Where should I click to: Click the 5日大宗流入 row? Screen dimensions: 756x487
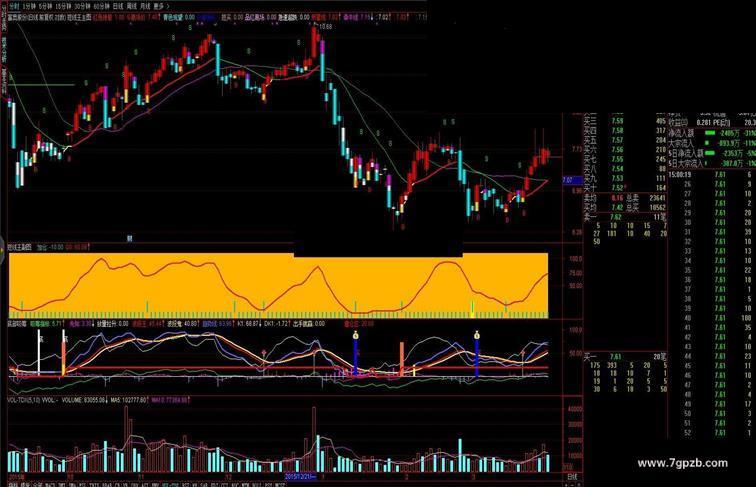click(712, 163)
